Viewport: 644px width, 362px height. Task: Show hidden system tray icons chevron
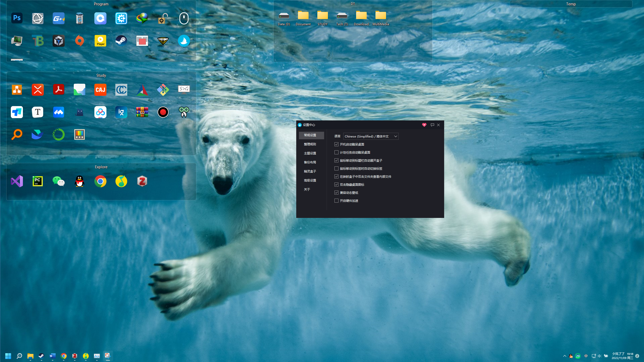click(564, 356)
